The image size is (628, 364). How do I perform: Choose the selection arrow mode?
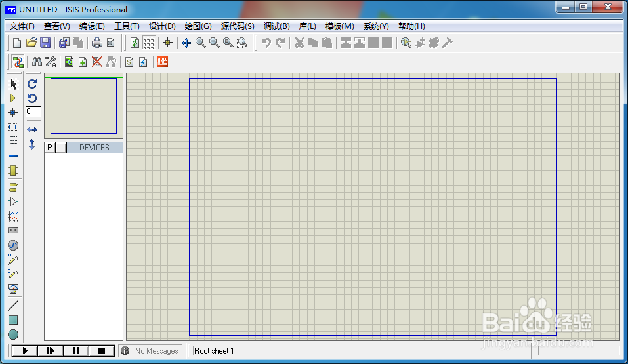click(13, 84)
